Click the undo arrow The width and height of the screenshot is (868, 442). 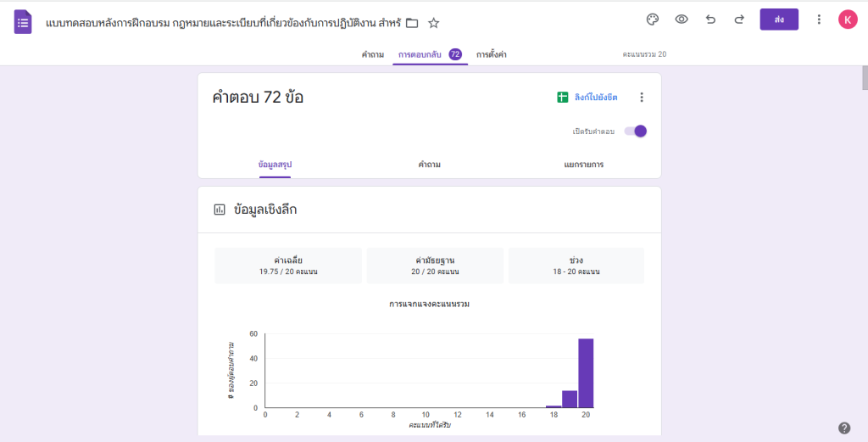click(710, 20)
